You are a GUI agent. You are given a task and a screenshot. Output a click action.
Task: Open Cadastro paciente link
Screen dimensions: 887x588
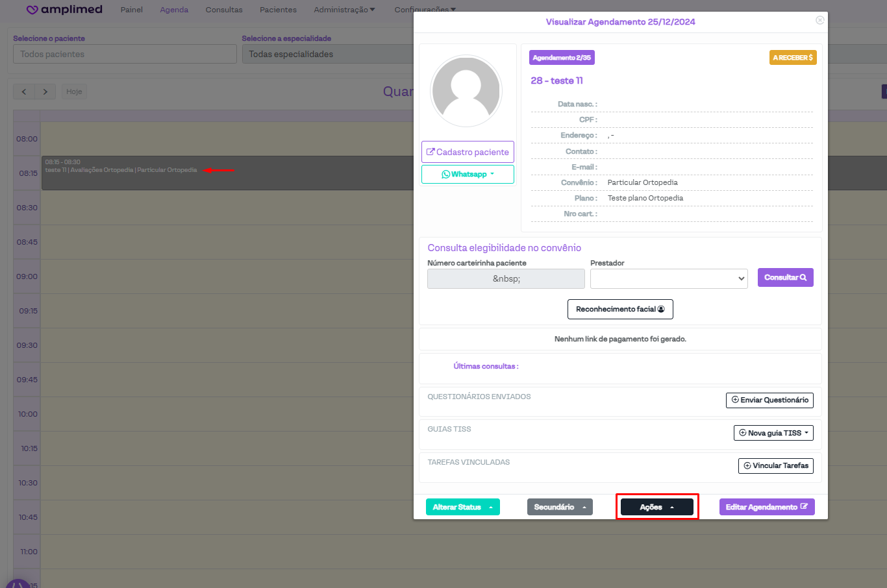pyautogui.click(x=468, y=152)
